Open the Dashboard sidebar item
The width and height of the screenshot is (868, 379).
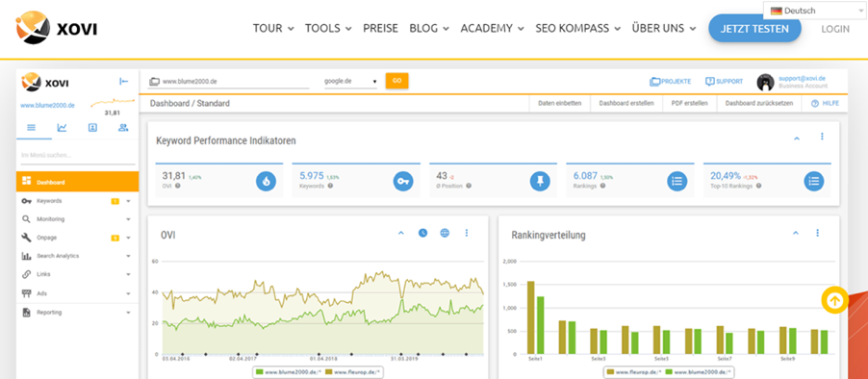tap(78, 182)
